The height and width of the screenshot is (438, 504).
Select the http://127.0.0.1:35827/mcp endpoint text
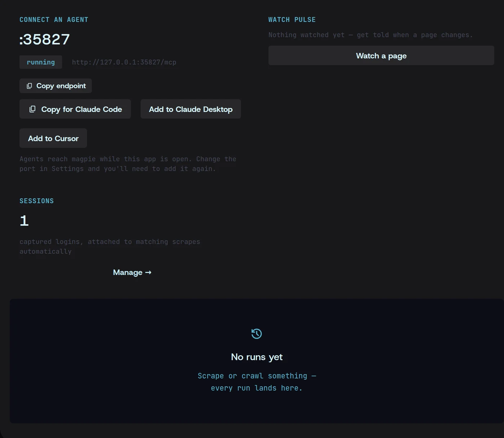124,62
